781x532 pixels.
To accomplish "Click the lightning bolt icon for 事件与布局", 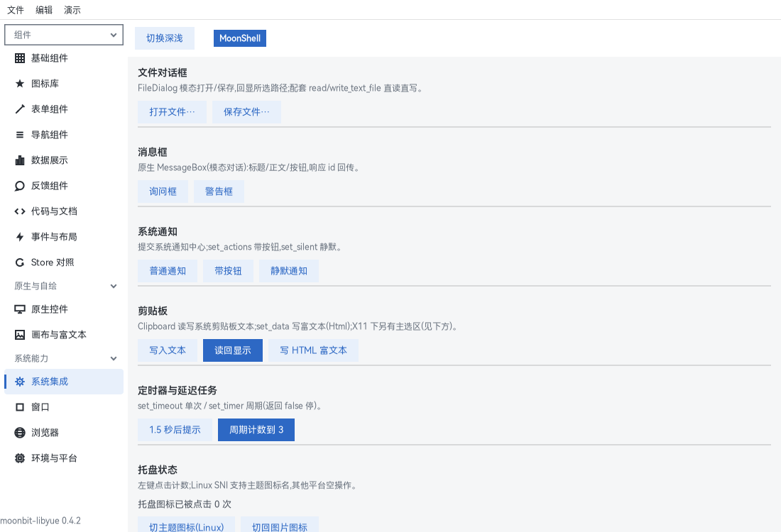I will tap(19, 237).
